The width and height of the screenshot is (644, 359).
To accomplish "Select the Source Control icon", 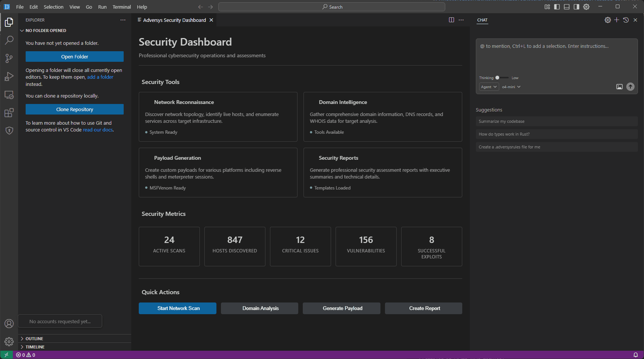I will click(x=9, y=58).
